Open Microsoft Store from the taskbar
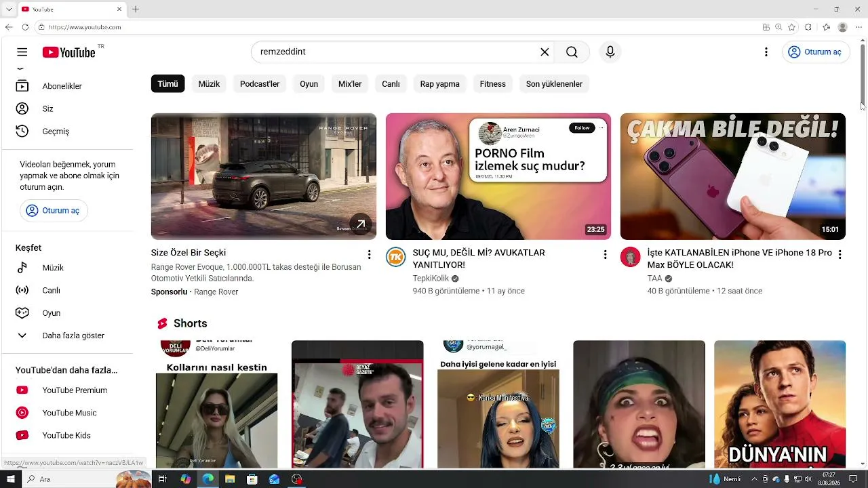 coord(252,479)
